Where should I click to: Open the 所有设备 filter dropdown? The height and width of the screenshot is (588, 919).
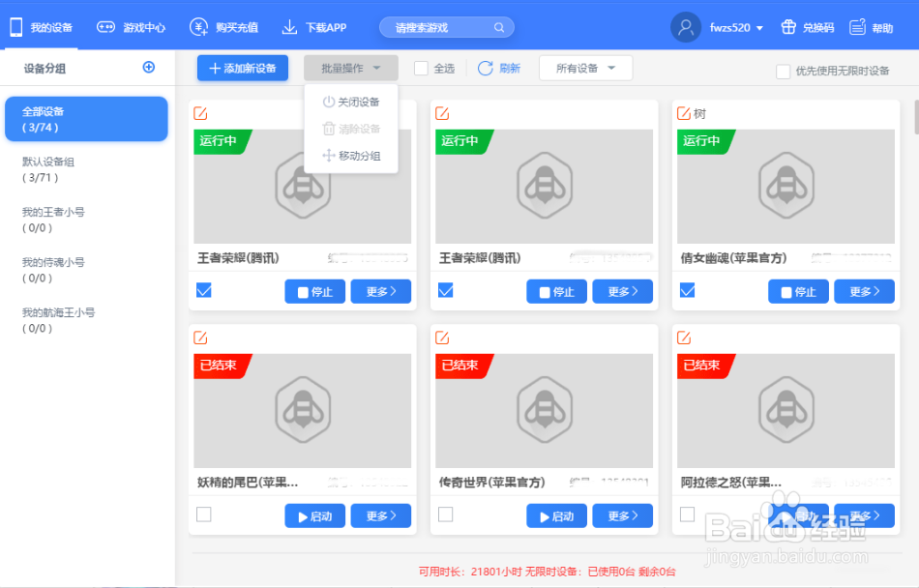click(x=585, y=68)
